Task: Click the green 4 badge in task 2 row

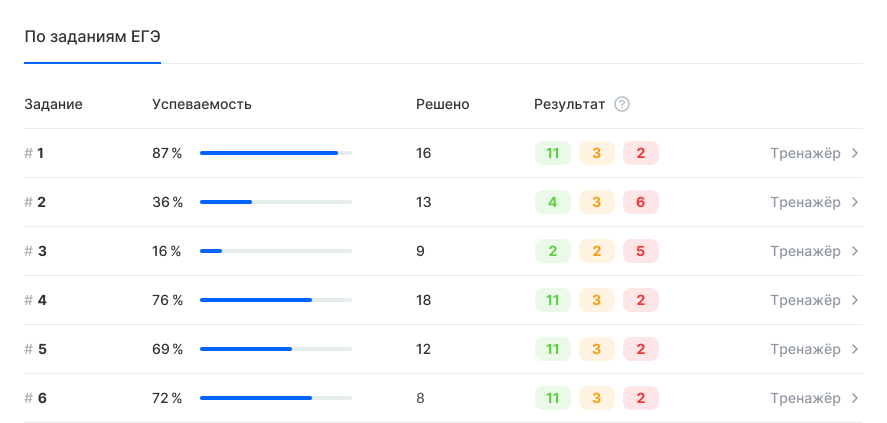Action: pos(553,202)
